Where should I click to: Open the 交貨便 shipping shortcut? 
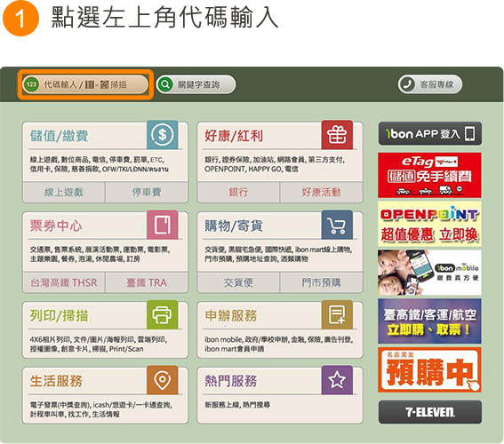(x=238, y=282)
